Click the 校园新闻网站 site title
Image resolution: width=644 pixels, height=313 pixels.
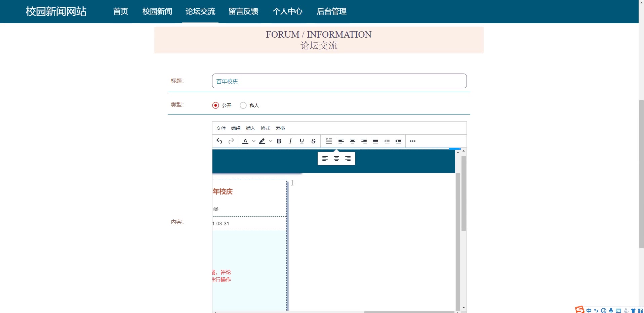pyautogui.click(x=56, y=11)
